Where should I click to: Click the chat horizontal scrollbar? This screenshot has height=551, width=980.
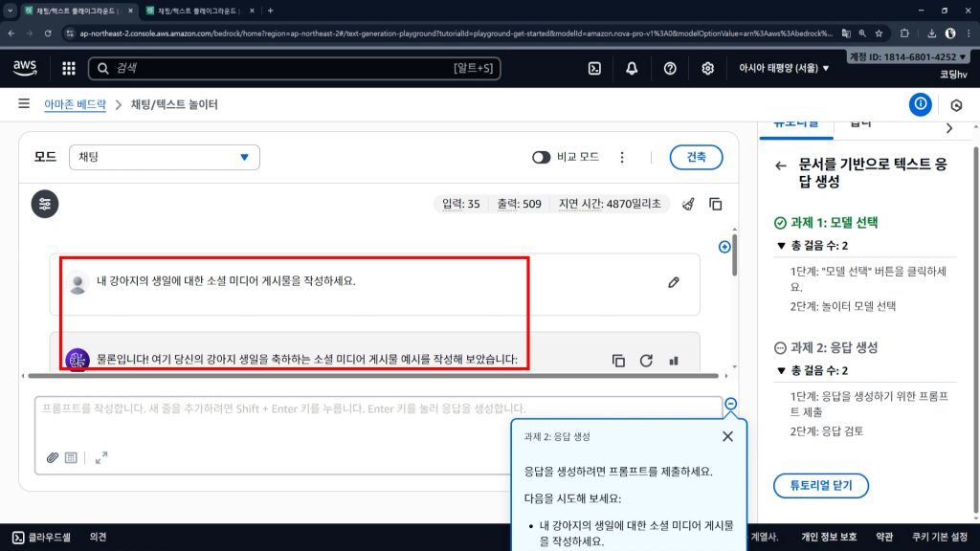click(373, 376)
